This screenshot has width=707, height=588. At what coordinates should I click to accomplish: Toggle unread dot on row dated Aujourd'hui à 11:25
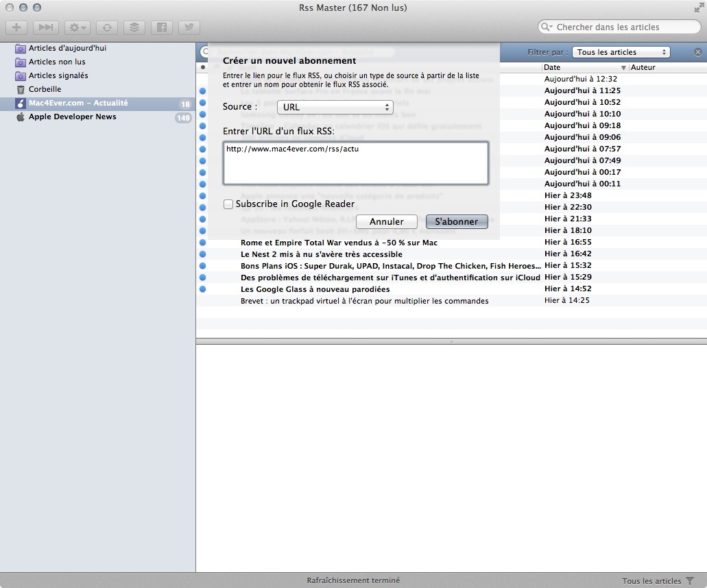(x=203, y=91)
